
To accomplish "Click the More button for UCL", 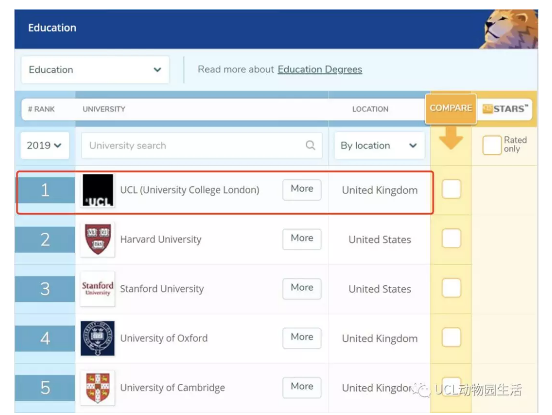I will point(302,189).
